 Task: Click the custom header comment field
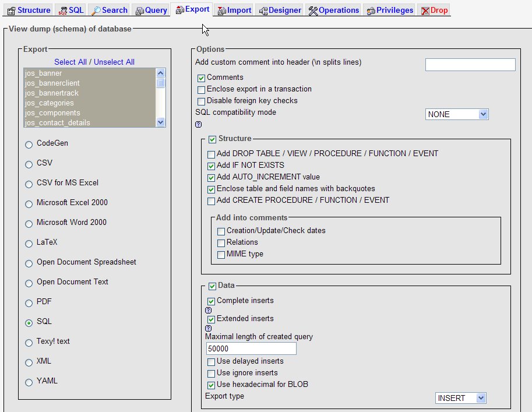(470, 65)
